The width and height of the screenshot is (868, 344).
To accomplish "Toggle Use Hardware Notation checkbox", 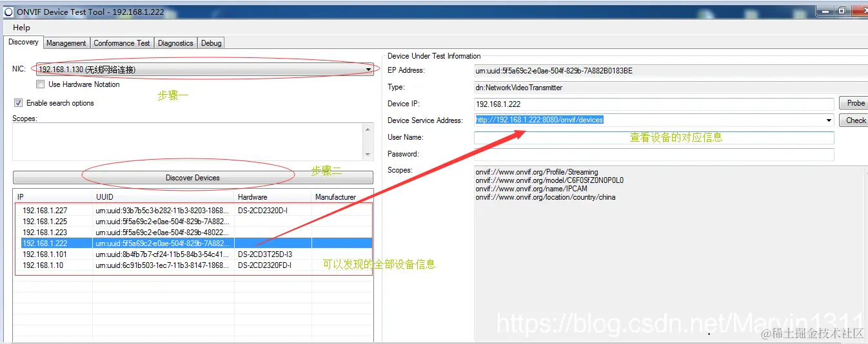I will (41, 84).
